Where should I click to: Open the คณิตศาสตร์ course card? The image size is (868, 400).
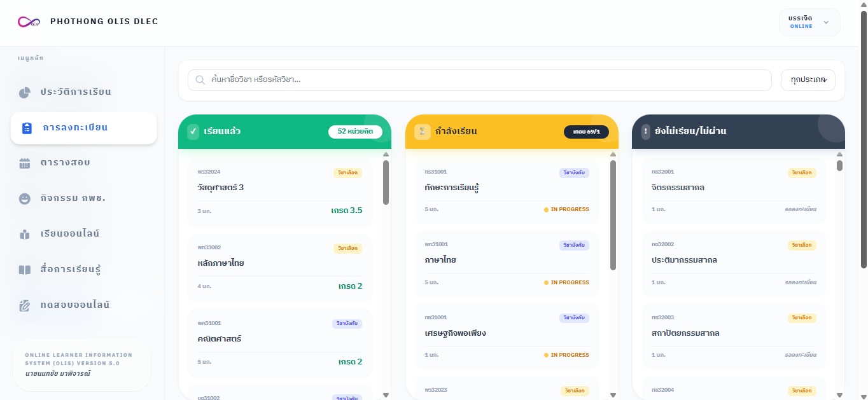point(280,344)
